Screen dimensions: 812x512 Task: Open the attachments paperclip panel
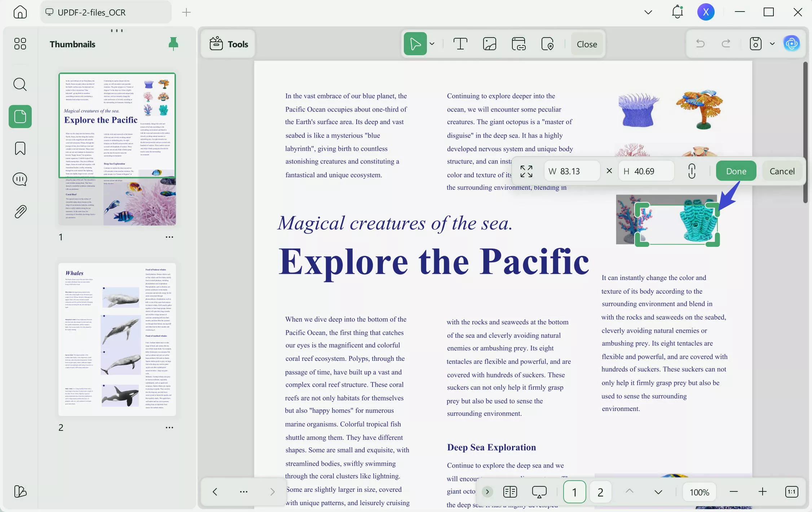[x=20, y=212]
